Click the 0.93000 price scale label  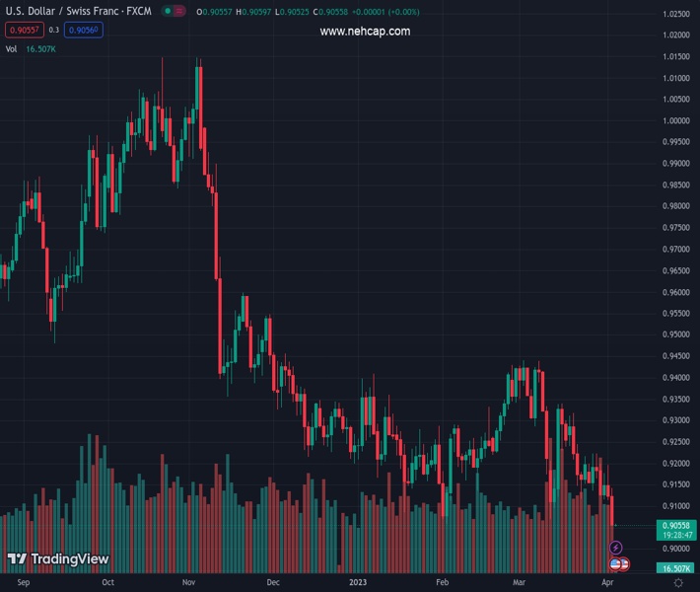coord(676,420)
